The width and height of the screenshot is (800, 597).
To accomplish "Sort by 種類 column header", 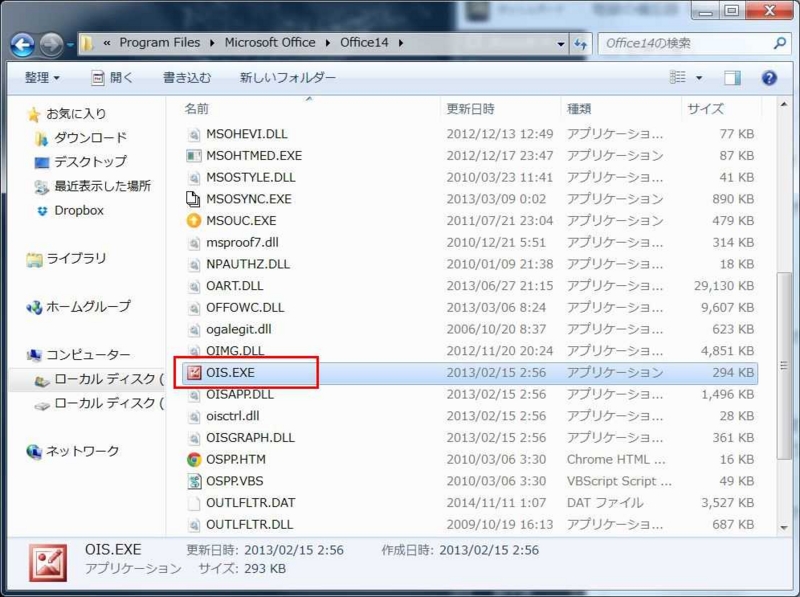I will [579, 109].
